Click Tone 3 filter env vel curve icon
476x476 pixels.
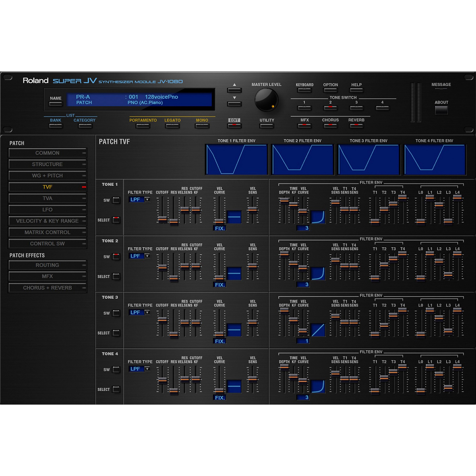point(318,330)
